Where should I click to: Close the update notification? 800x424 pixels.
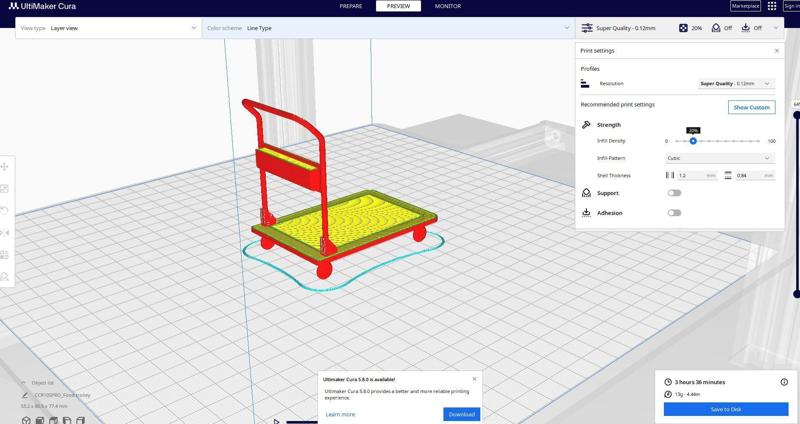[474, 379]
